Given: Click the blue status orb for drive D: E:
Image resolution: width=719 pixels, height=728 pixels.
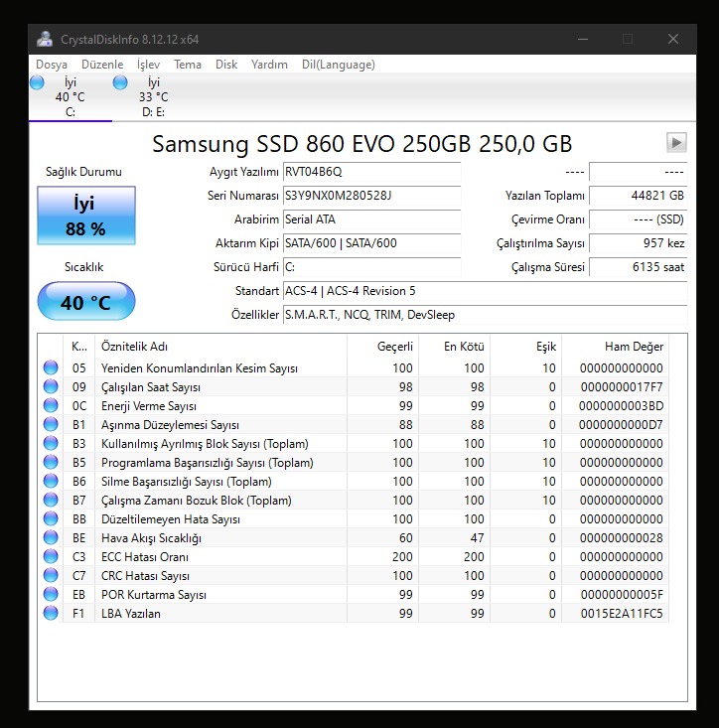Looking at the screenshot, I should point(120,82).
